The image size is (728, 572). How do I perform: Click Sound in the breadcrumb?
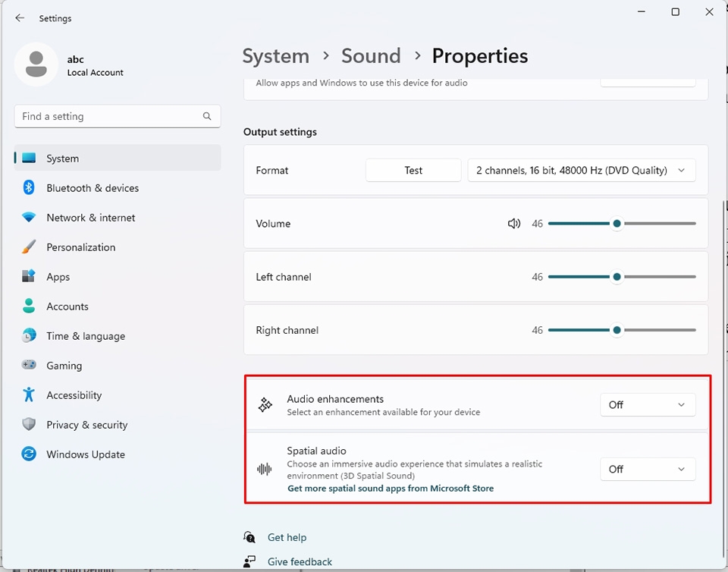click(371, 56)
